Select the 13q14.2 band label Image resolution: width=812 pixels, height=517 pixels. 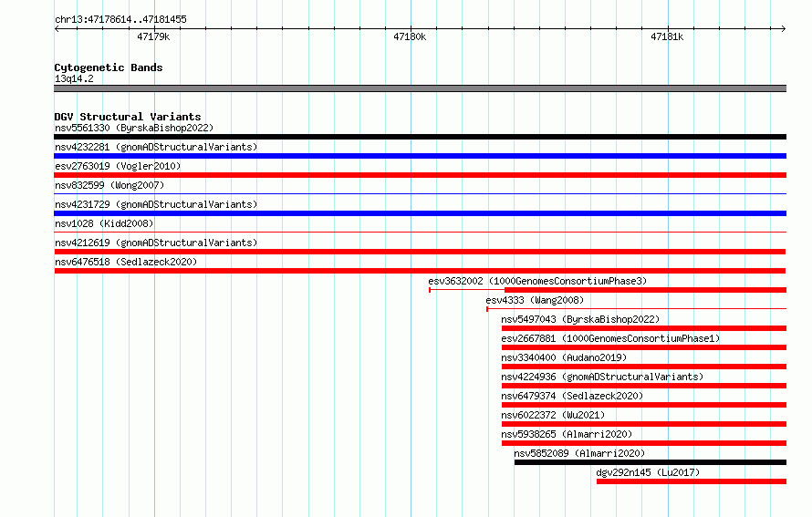74,78
